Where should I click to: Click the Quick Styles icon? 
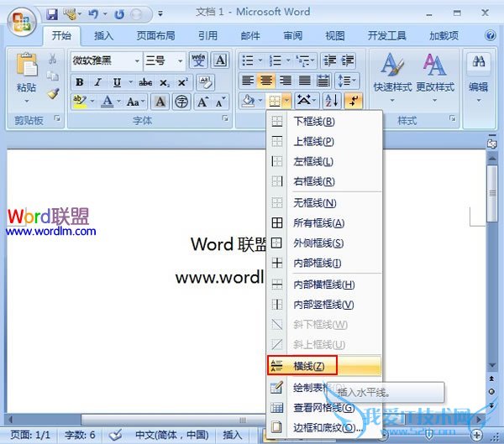391,67
